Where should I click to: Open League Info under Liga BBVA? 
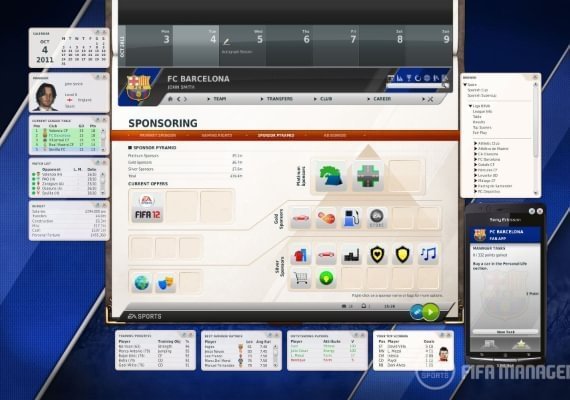click(x=482, y=111)
